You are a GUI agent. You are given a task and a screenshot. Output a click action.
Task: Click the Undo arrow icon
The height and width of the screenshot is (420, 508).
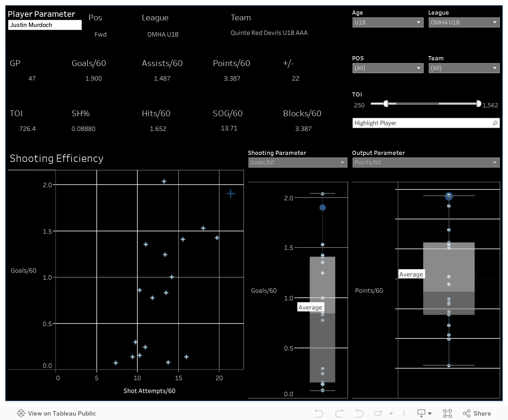pyautogui.click(x=319, y=413)
